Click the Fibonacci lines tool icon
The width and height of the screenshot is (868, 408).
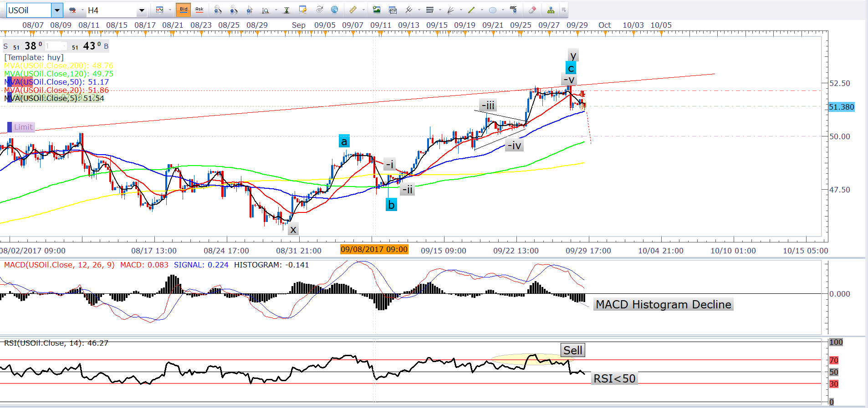[429, 10]
